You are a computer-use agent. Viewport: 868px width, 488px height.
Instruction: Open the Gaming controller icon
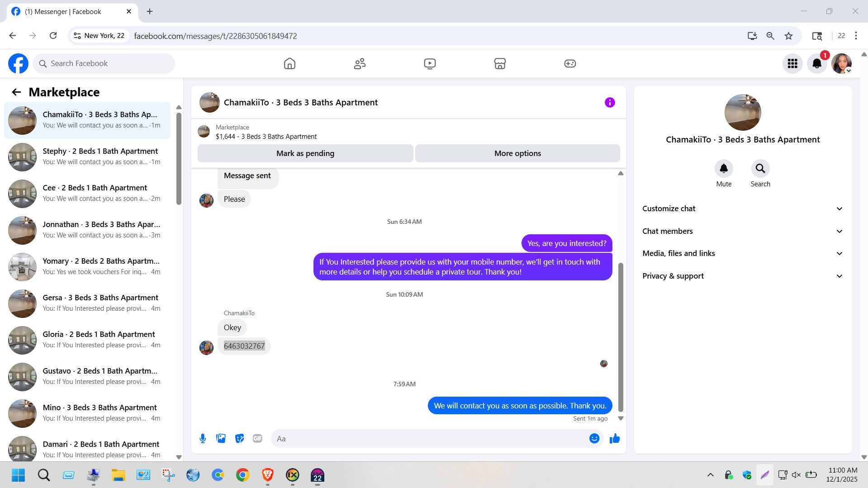click(x=570, y=64)
